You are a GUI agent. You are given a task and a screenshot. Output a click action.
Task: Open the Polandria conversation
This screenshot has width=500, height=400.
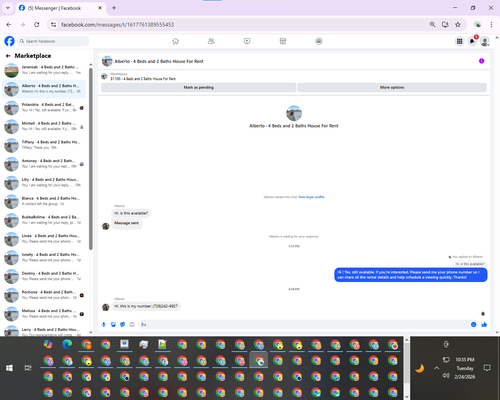pyautogui.click(x=44, y=107)
